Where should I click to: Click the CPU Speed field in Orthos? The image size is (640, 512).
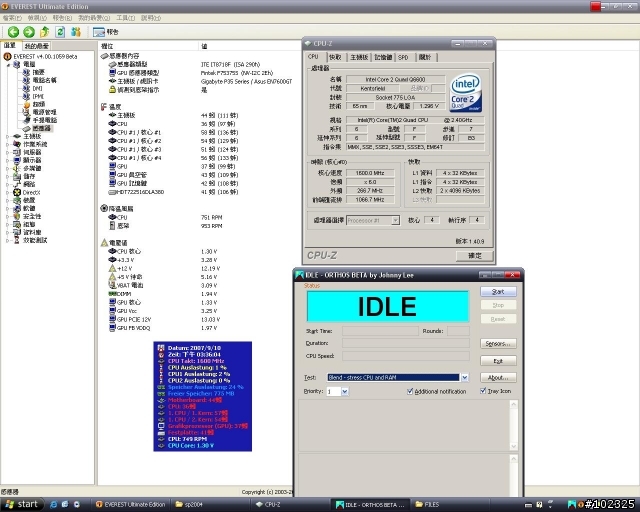405,356
